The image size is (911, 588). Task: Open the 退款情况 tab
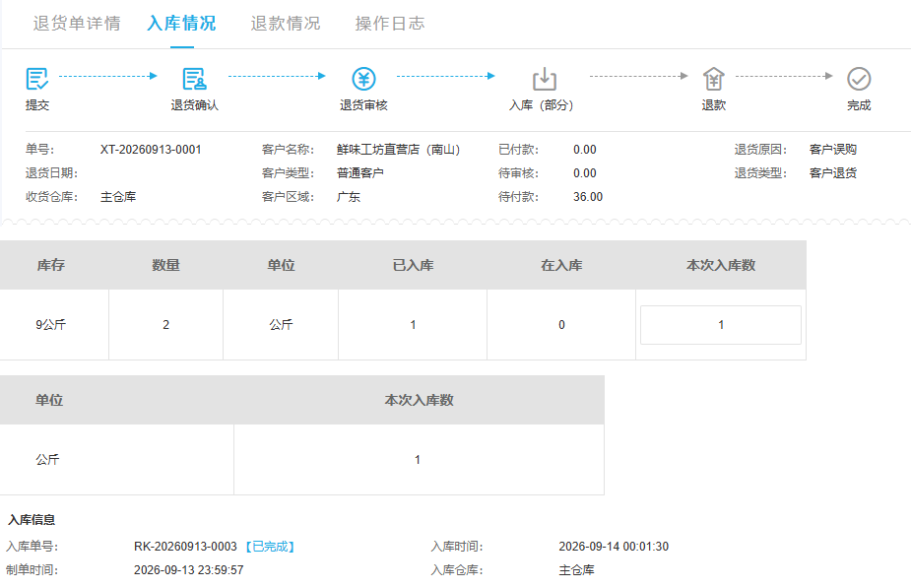pyautogui.click(x=286, y=24)
